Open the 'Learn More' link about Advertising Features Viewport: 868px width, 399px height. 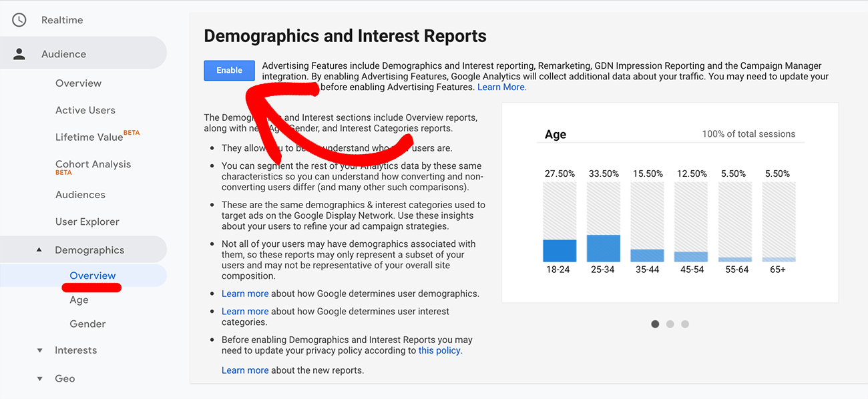click(501, 87)
